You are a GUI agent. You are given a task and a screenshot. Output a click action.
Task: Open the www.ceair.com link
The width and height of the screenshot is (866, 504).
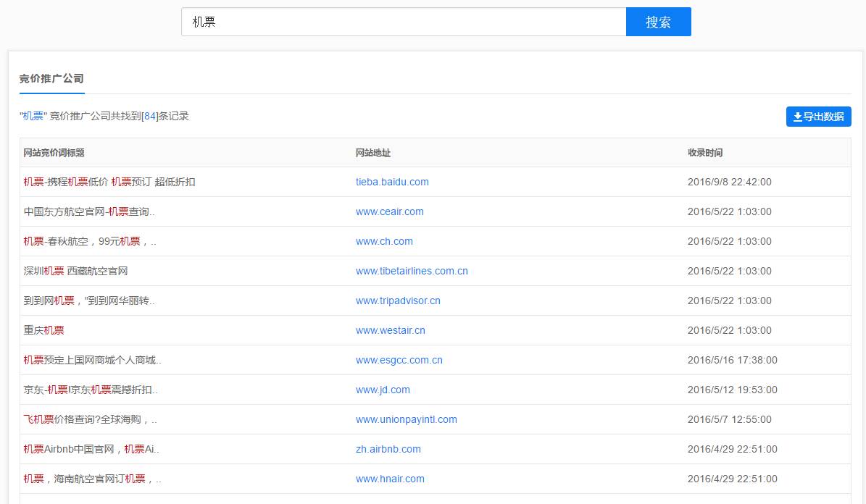tap(389, 211)
